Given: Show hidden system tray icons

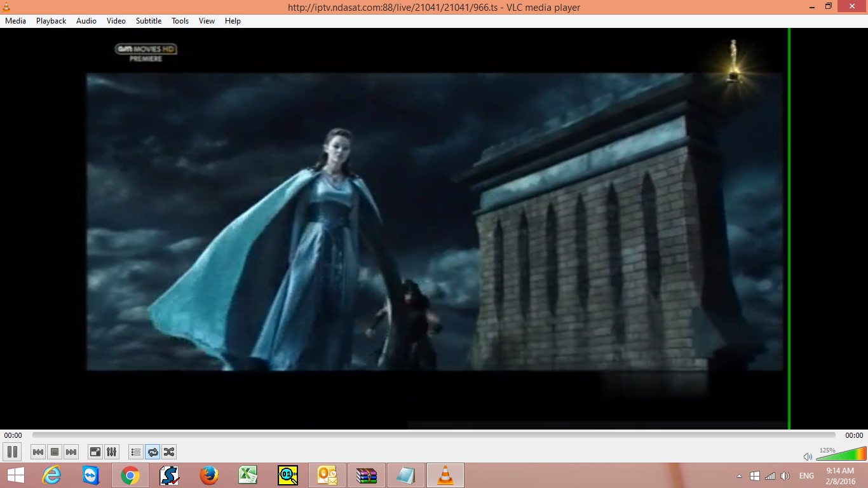Looking at the screenshot, I should pyautogui.click(x=739, y=476).
